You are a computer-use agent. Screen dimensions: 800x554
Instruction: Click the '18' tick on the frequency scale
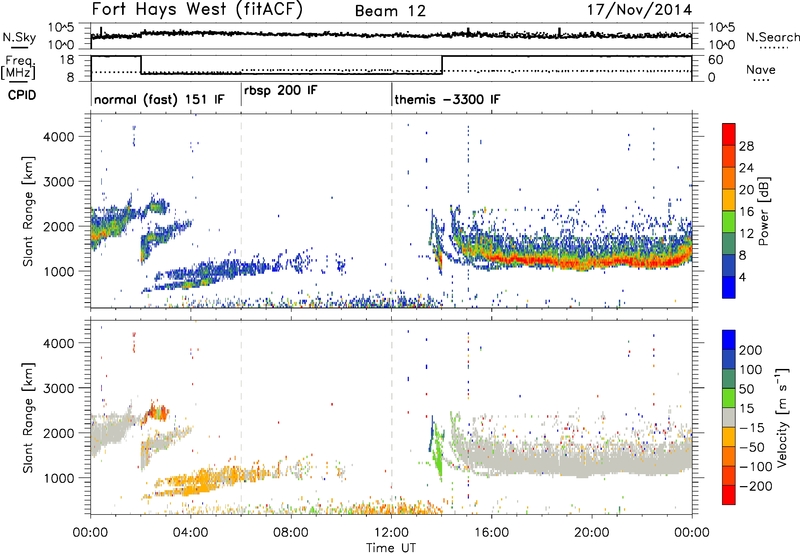pyautogui.click(x=66, y=60)
